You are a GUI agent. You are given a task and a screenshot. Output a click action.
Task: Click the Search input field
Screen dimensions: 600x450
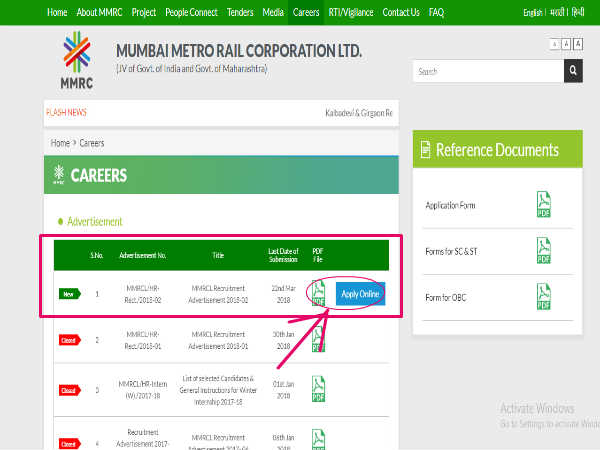[x=488, y=71]
